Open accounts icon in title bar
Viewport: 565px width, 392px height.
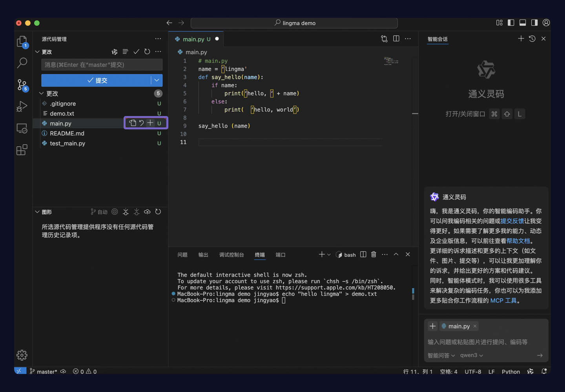coord(546,23)
